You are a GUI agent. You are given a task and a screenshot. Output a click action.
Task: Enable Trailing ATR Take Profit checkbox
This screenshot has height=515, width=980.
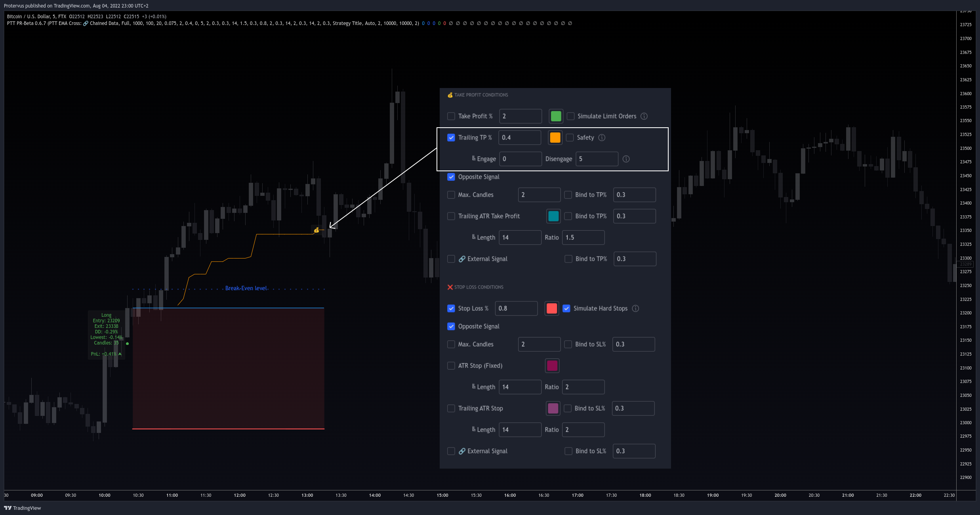point(451,216)
